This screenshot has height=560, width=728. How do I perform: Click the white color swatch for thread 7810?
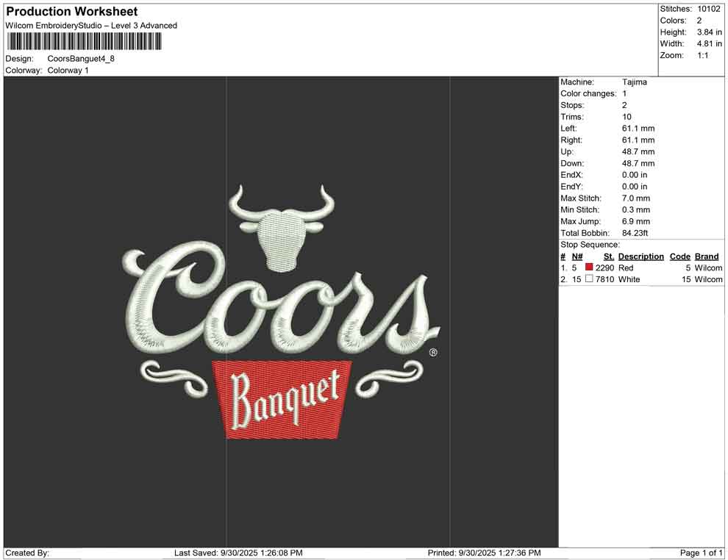589,279
